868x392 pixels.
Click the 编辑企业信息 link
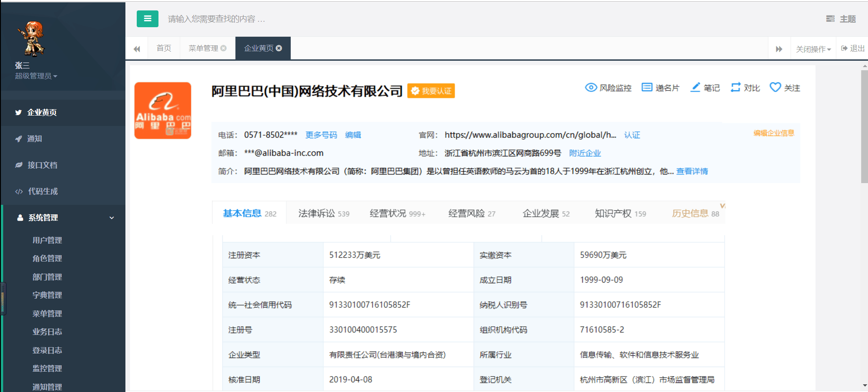tap(774, 133)
